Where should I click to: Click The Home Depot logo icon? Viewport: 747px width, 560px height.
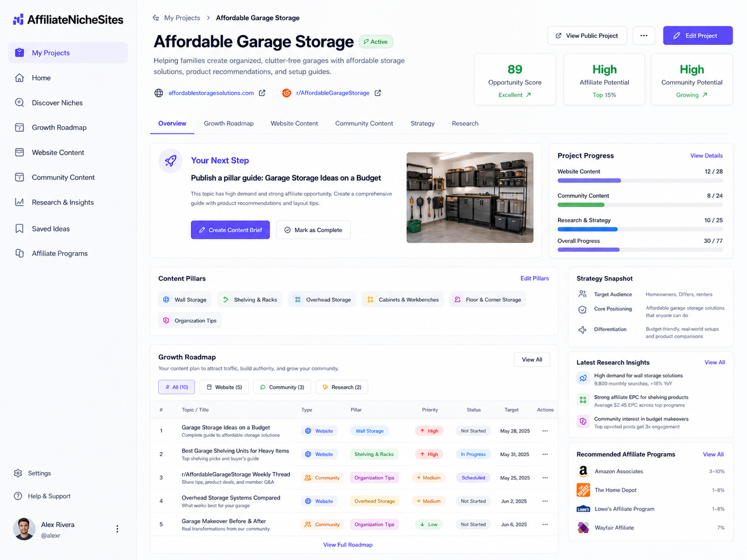click(x=583, y=490)
